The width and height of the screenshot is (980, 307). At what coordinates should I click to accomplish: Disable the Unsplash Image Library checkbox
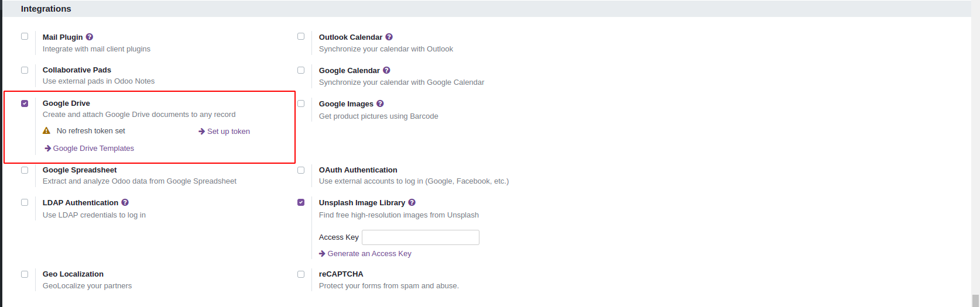coord(301,202)
